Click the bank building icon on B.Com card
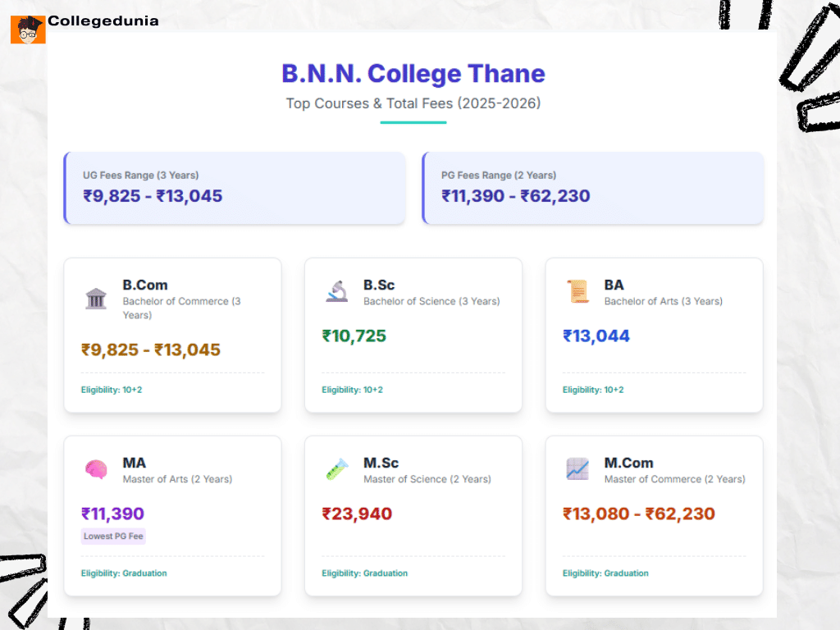The image size is (840, 630). coord(96,299)
